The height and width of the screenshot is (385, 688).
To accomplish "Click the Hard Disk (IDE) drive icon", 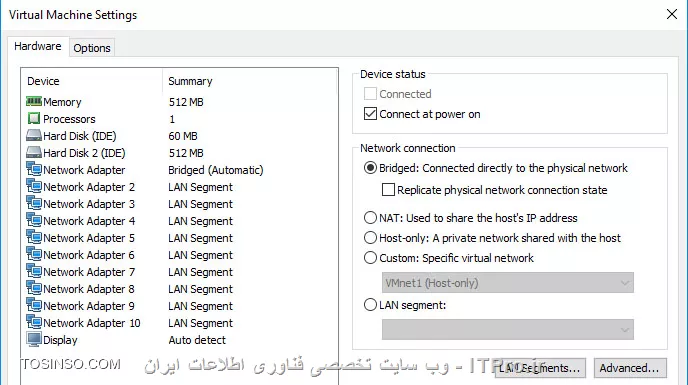I will coord(34,136).
